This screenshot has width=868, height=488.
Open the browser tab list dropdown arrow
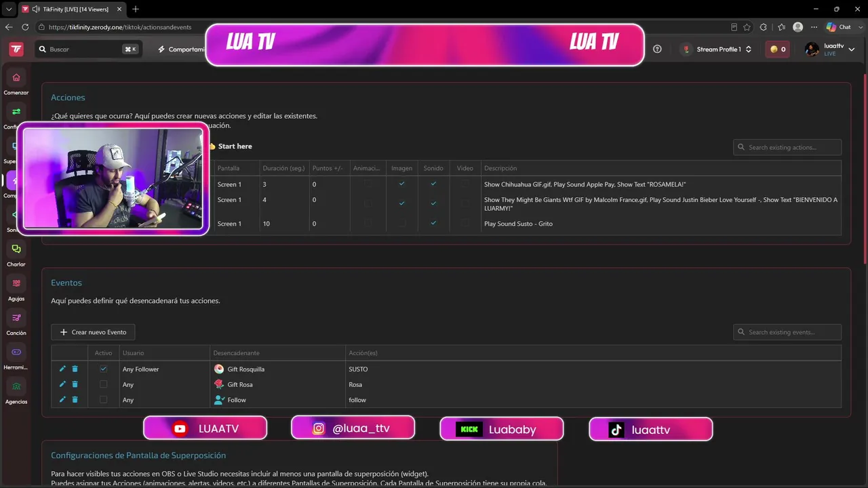pyautogui.click(x=9, y=9)
